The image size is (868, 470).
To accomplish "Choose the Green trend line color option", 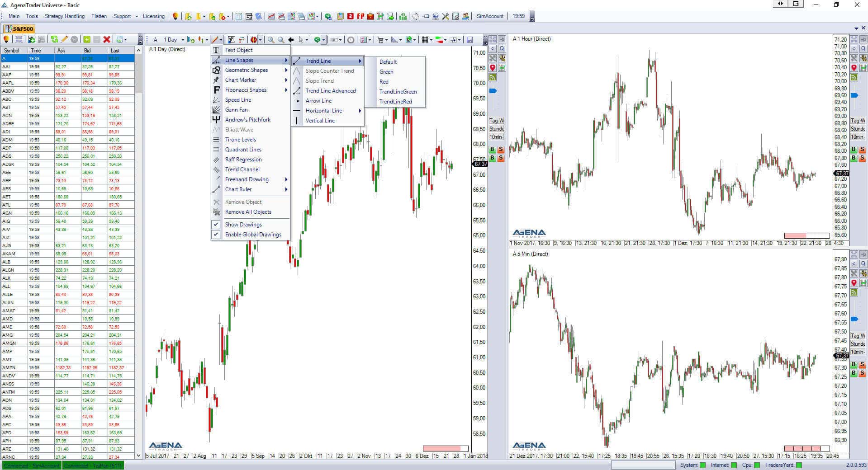I will coord(386,71).
